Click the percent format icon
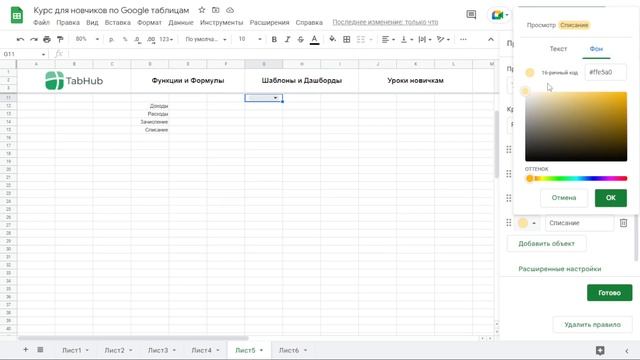Image resolution: width=640 pixels, height=360 pixels. (x=124, y=39)
